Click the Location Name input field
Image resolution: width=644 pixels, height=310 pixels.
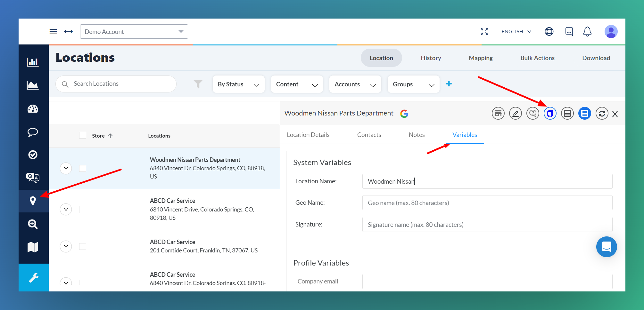tap(487, 181)
